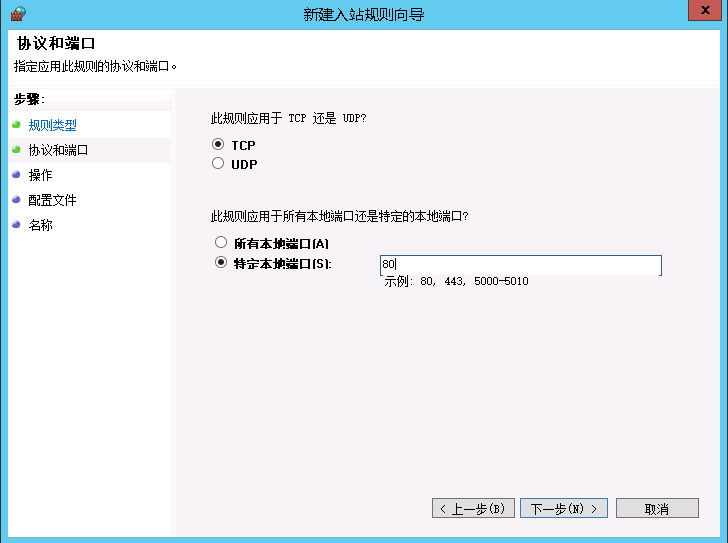Click green bullet next to 规则类型
728x543 pixels.
(x=16, y=124)
